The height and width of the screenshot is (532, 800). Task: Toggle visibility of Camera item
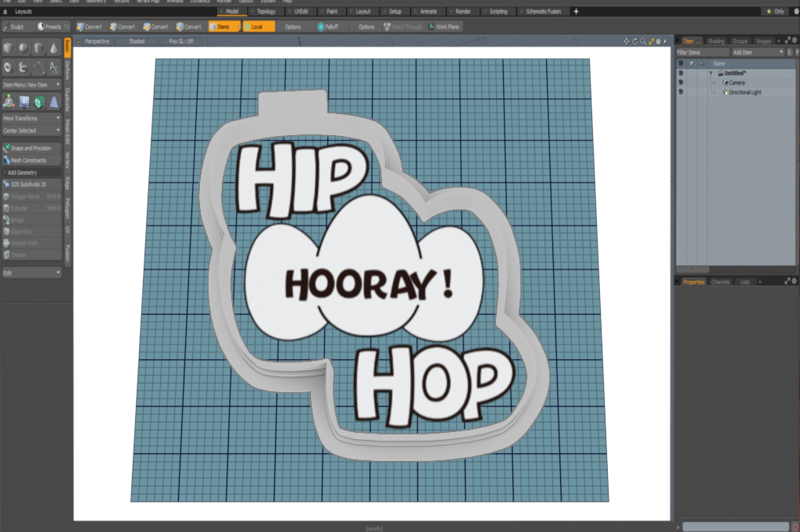pos(680,83)
